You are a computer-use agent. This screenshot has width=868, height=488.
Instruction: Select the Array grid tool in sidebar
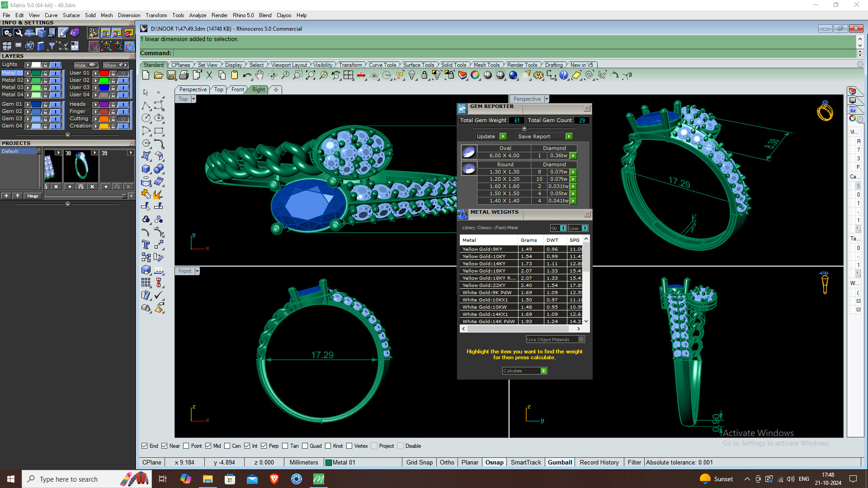[146, 283]
